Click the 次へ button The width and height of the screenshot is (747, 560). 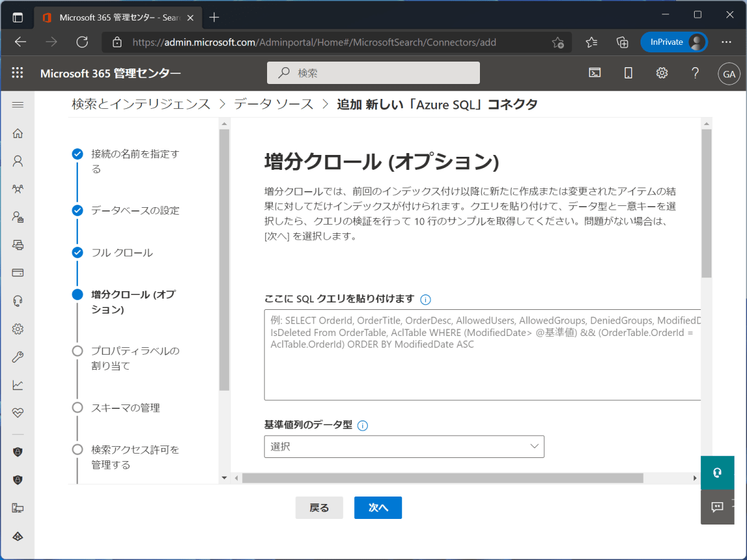(378, 508)
